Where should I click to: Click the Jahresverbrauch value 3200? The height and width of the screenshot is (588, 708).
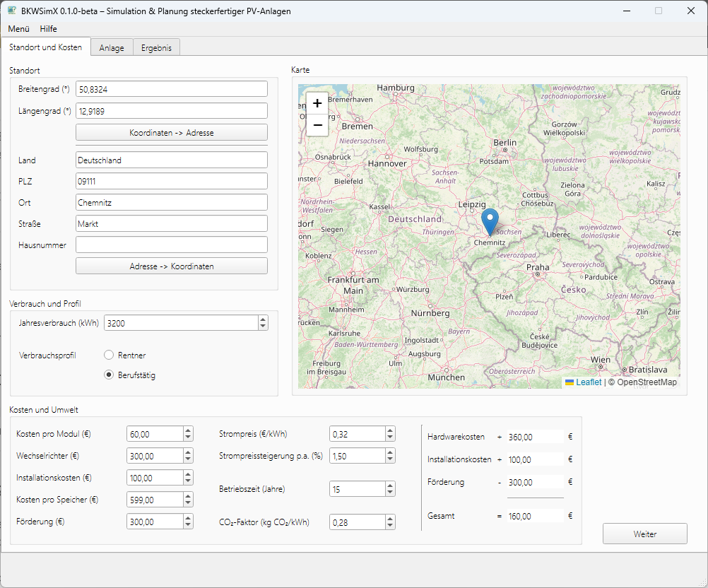tap(181, 323)
